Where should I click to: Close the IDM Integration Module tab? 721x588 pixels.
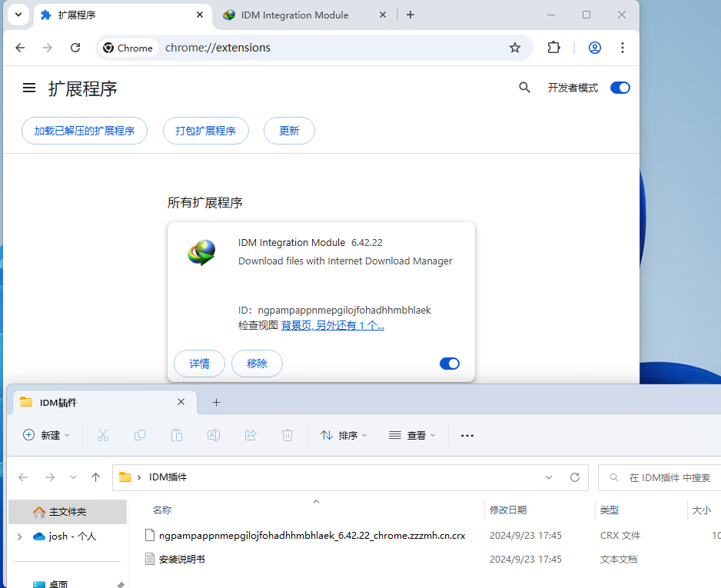(x=383, y=15)
